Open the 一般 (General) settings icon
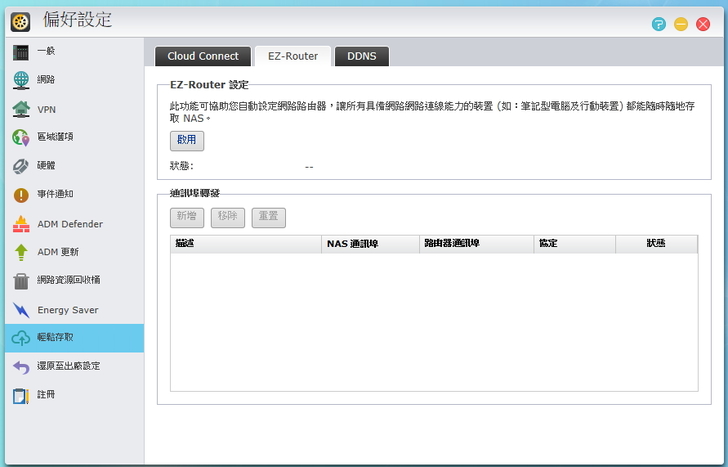The height and width of the screenshot is (467, 728). [21, 52]
